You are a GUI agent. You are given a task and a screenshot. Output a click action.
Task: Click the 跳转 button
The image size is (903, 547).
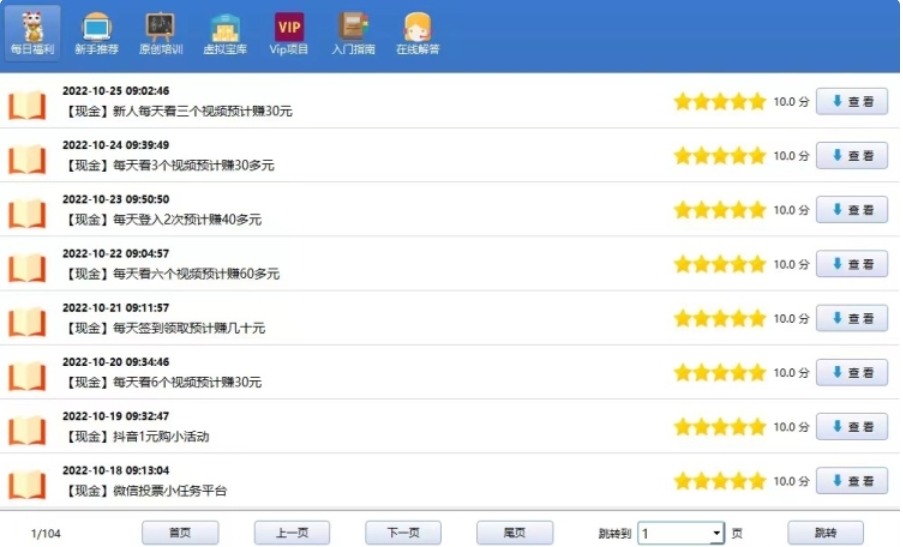click(x=825, y=533)
